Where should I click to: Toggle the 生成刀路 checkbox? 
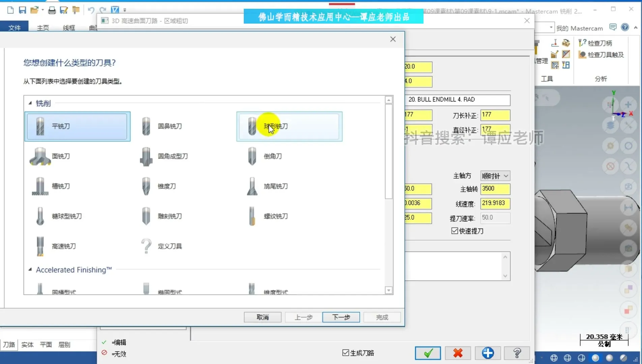[x=346, y=353]
